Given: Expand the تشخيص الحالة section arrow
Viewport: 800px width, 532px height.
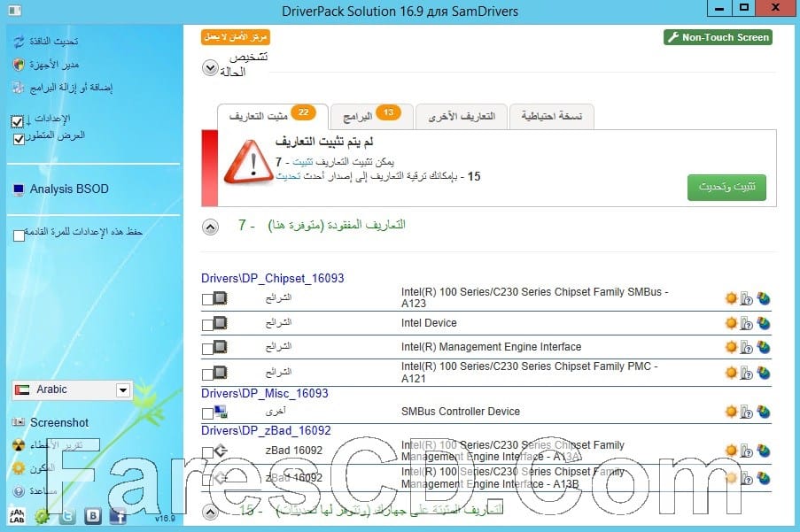Looking at the screenshot, I should [210, 68].
